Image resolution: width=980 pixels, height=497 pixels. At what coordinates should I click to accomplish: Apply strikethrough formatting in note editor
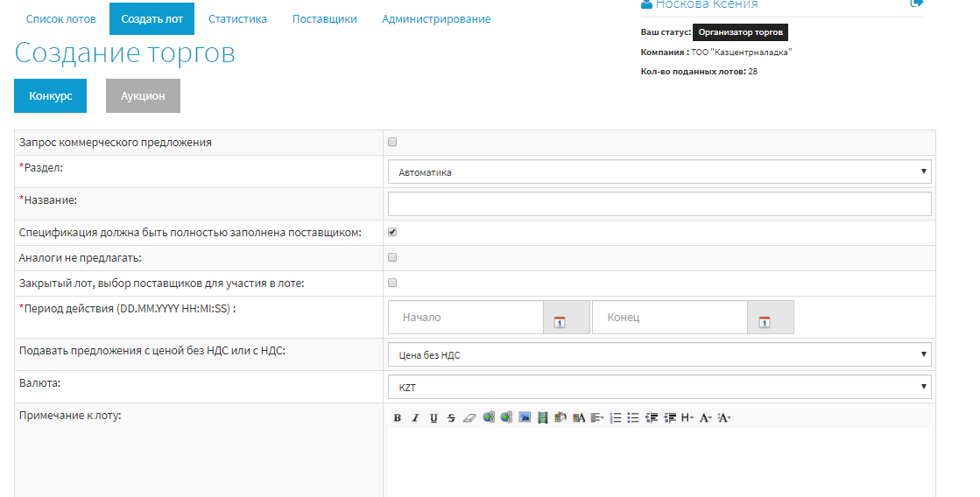[x=451, y=417]
